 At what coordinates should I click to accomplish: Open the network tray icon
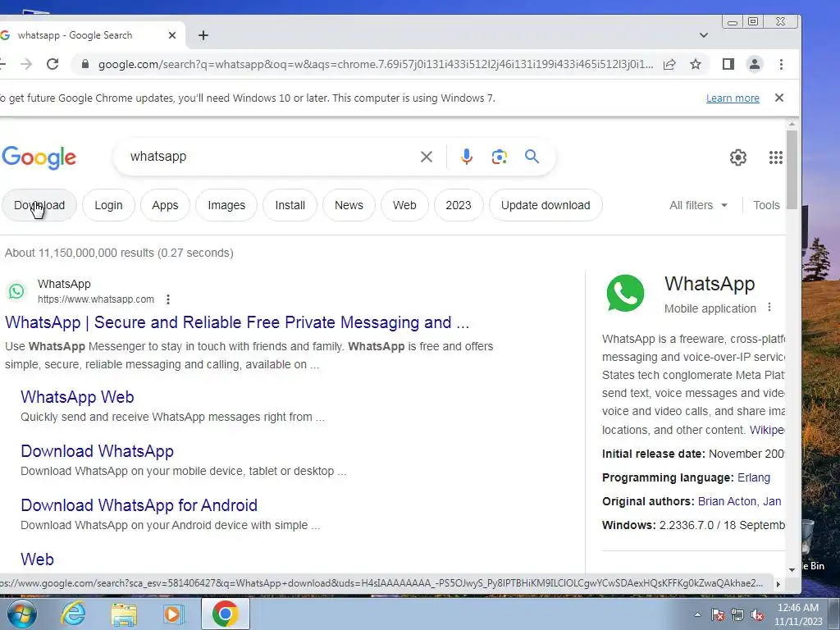(737, 615)
